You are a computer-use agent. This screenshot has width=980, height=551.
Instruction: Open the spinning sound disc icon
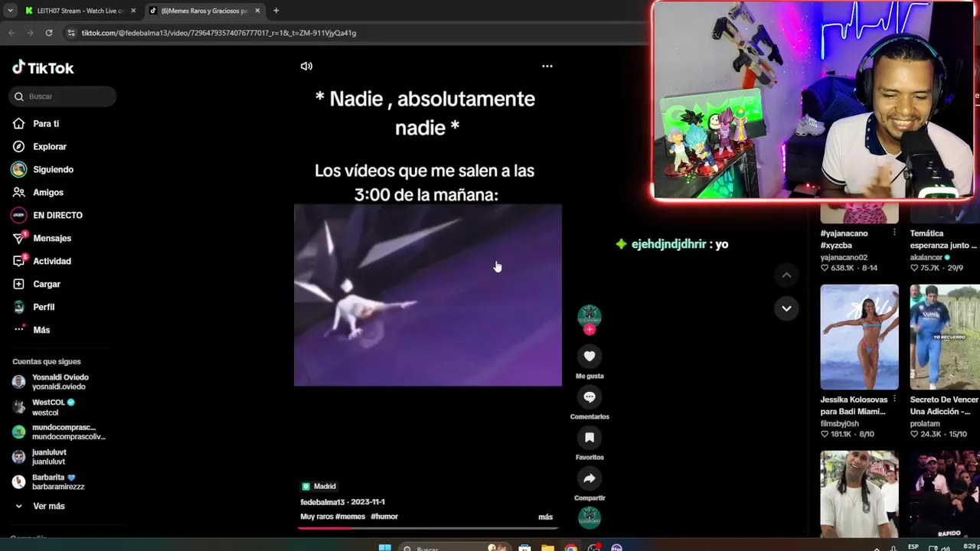tap(590, 517)
